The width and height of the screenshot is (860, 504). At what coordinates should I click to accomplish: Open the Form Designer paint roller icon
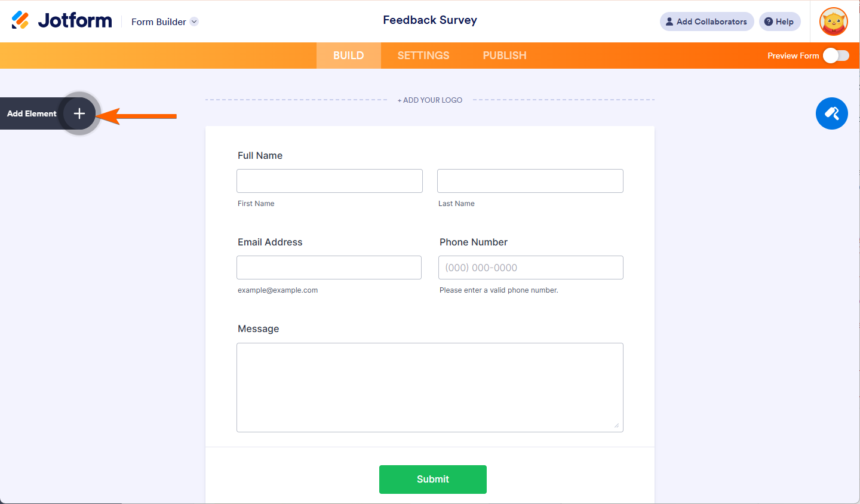pyautogui.click(x=831, y=113)
